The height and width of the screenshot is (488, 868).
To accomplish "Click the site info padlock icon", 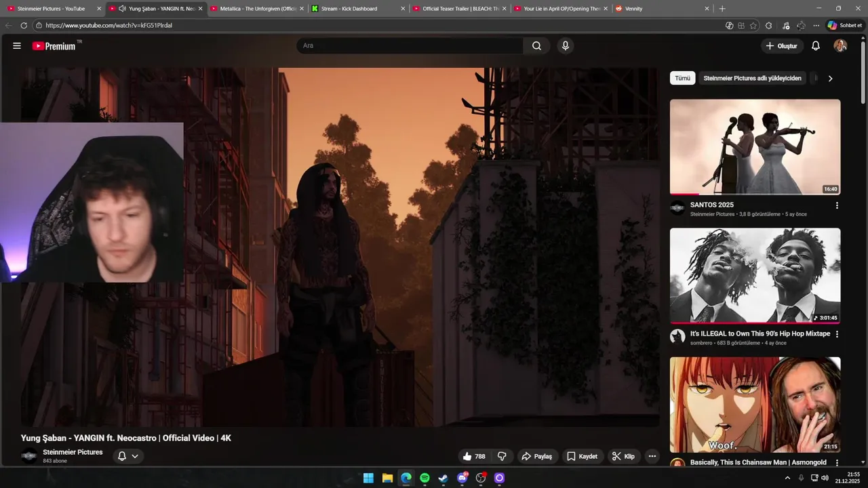I will point(39,25).
